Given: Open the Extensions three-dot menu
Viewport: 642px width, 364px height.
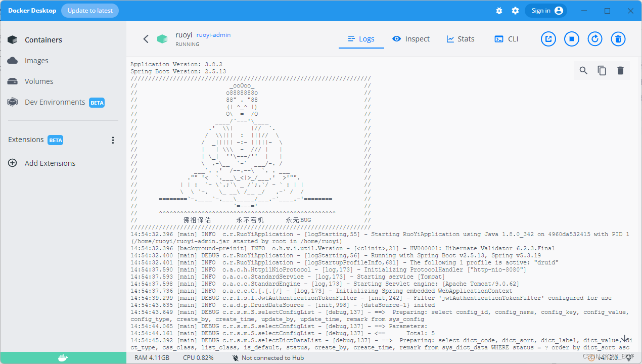Looking at the screenshot, I should click(113, 140).
